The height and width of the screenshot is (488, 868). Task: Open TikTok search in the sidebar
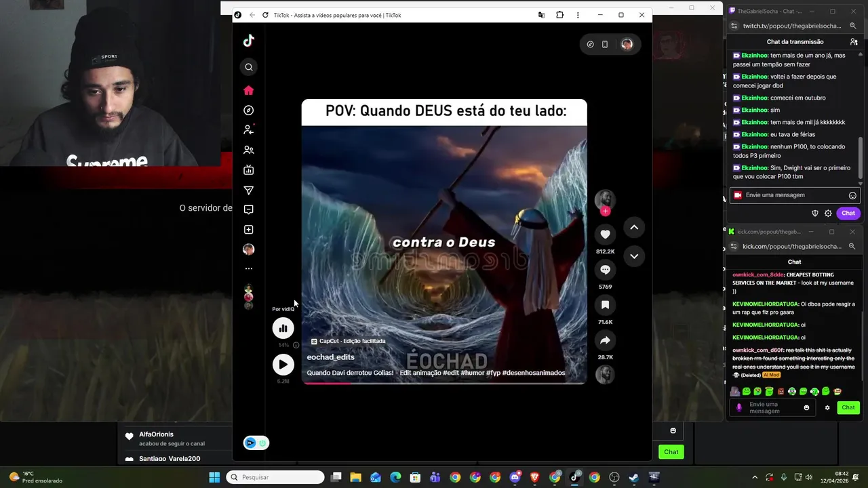click(x=249, y=67)
